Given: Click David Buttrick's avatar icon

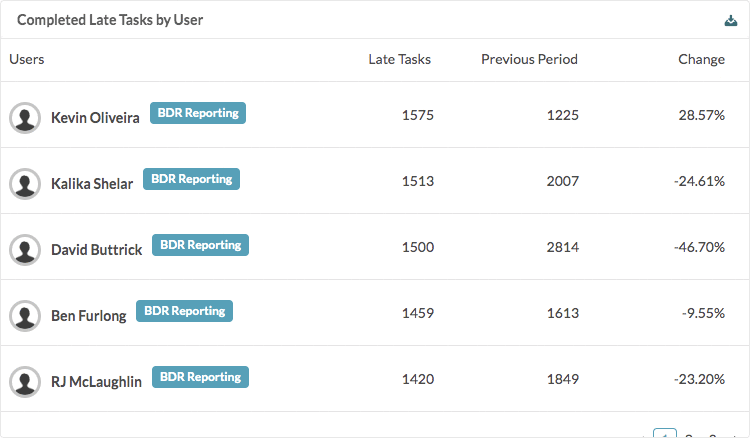Looking at the screenshot, I should pyautogui.click(x=25, y=250).
